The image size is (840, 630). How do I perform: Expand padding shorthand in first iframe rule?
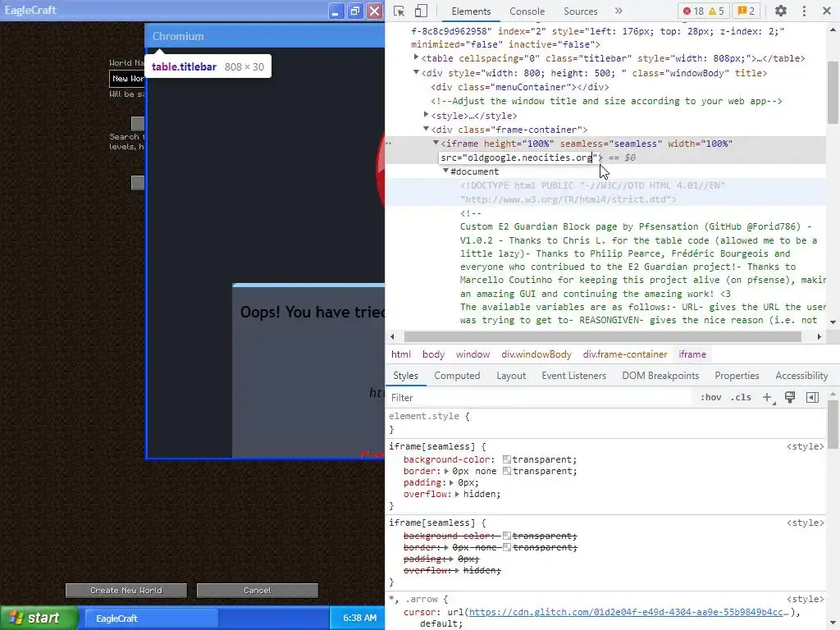[x=452, y=482]
